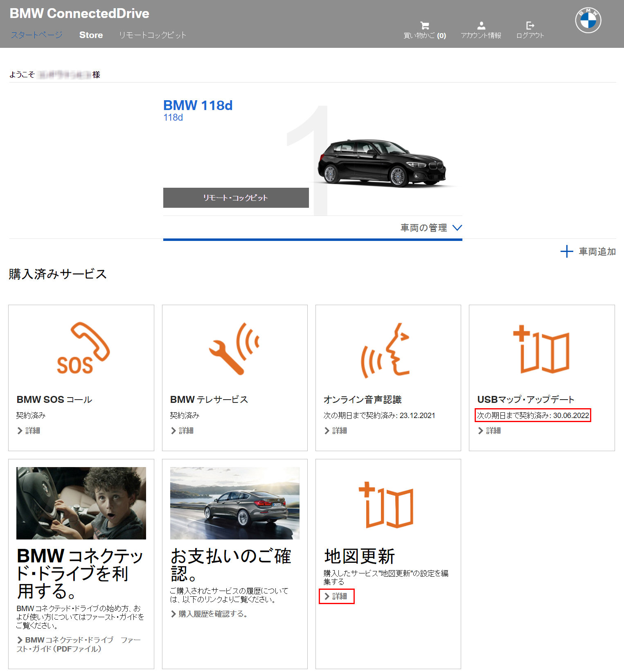624x672 pixels.
Task: Click the plus icon beside 車両追加
Action: (x=567, y=252)
